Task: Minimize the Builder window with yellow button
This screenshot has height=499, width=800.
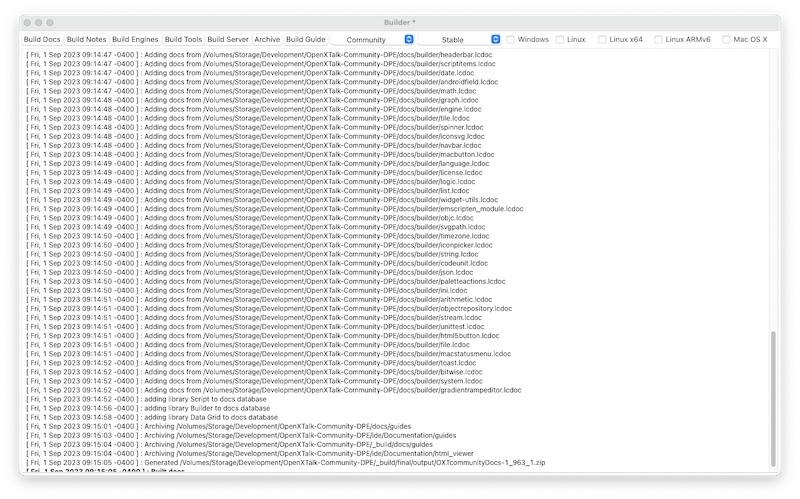Action: pyautogui.click(x=38, y=22)
